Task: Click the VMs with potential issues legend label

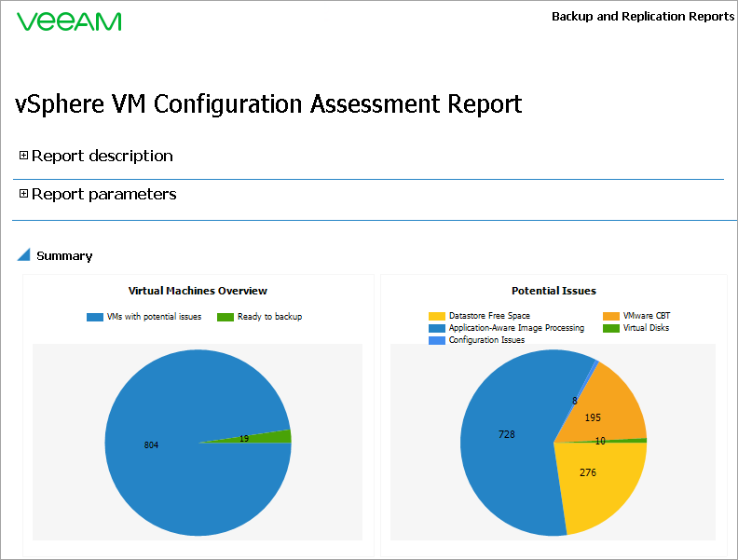Action: click(x=154, y=317)
